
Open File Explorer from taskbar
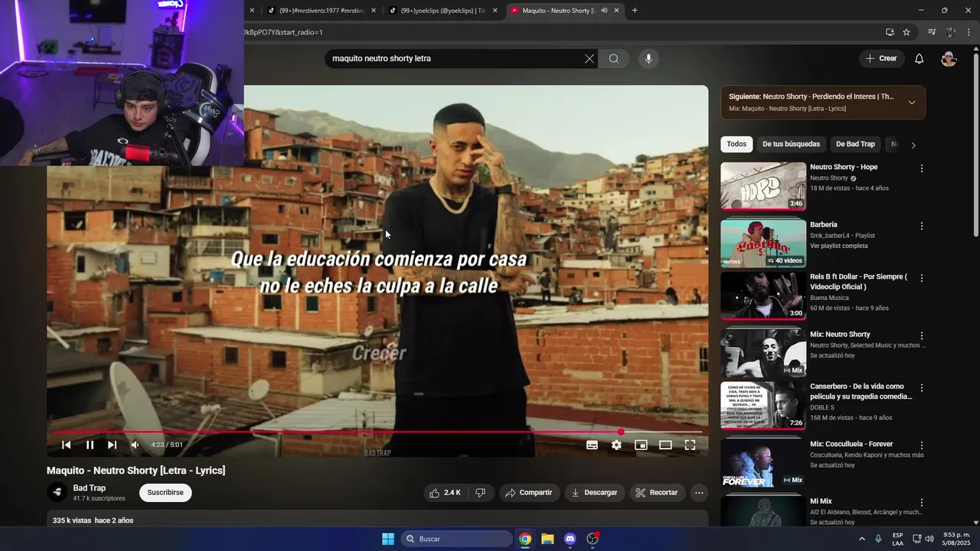click(547, 539)
